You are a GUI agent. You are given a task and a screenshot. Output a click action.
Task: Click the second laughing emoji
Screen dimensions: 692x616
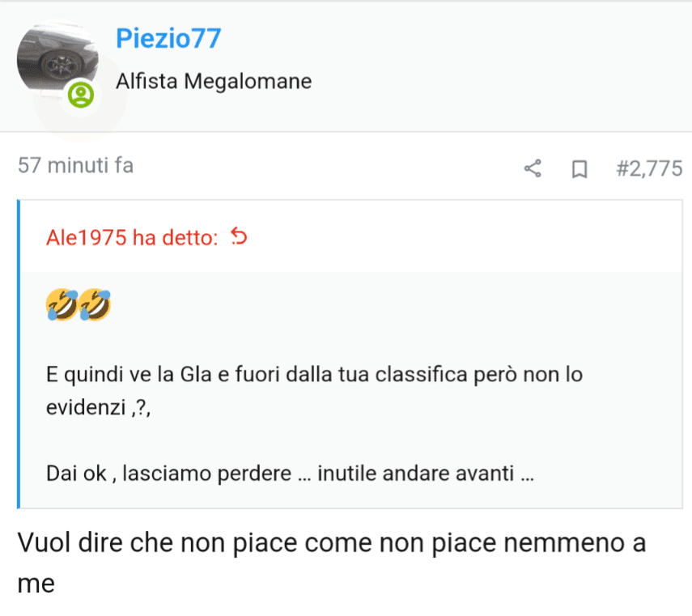point(95,305)
